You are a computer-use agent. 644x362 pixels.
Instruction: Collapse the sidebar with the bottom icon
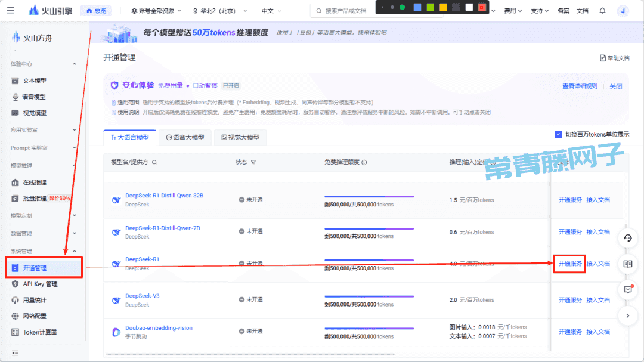[x=15, y=353]
